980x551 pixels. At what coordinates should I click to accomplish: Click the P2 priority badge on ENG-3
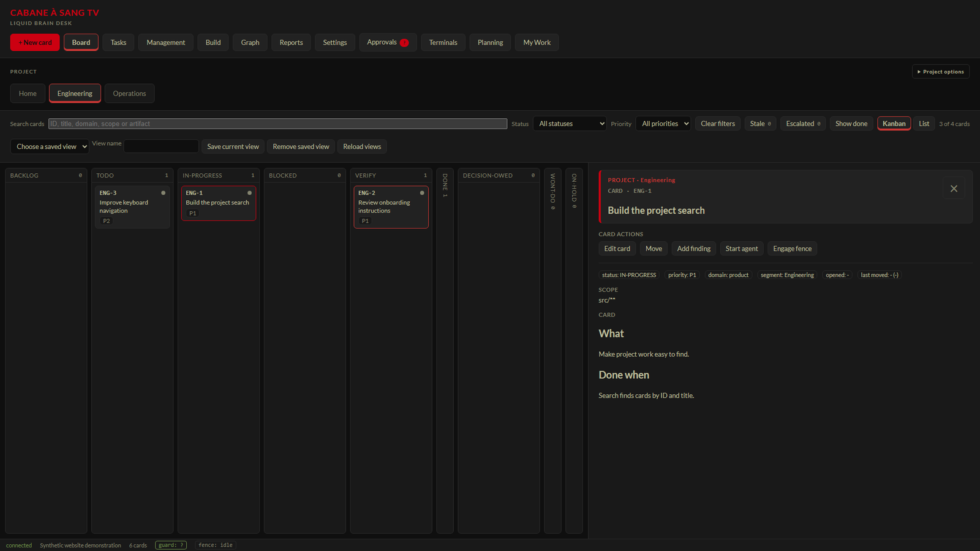click(x=107, y=221)
